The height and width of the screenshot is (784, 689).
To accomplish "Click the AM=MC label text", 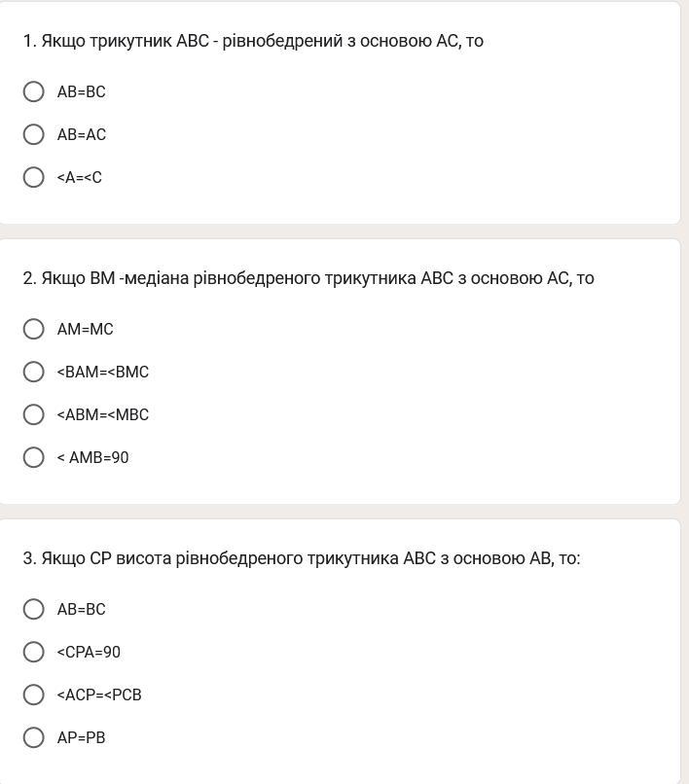I will pos(86,329).
